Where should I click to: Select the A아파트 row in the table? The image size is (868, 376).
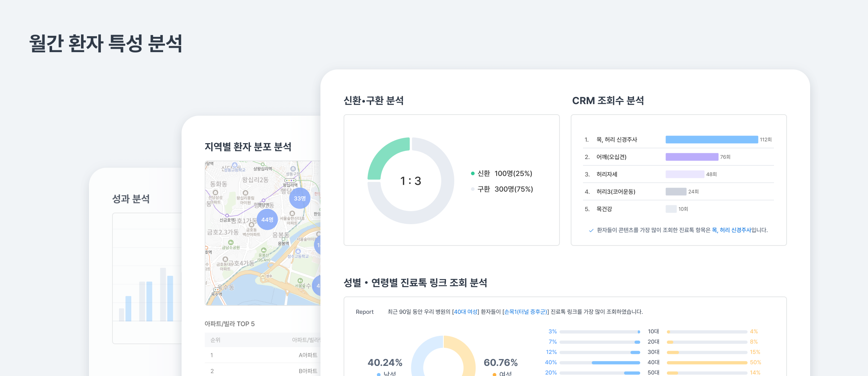(x=309, y=355)
